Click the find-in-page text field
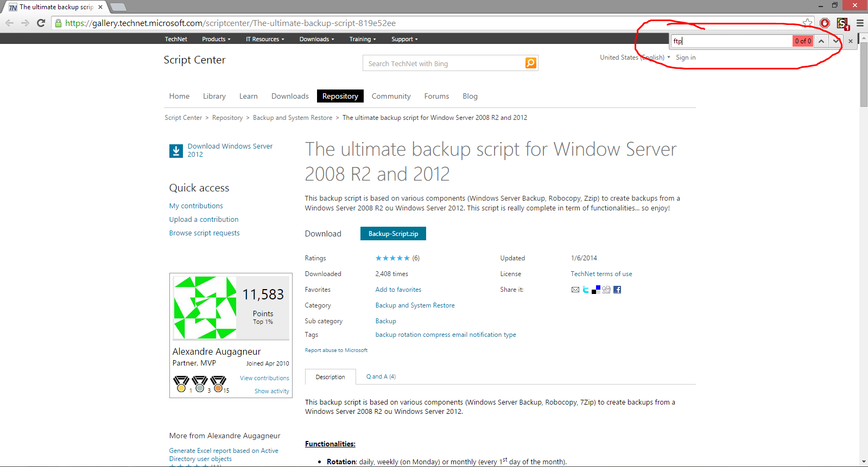Image resolution: width=868 pixels, height=467 pixels. point(731,41)
